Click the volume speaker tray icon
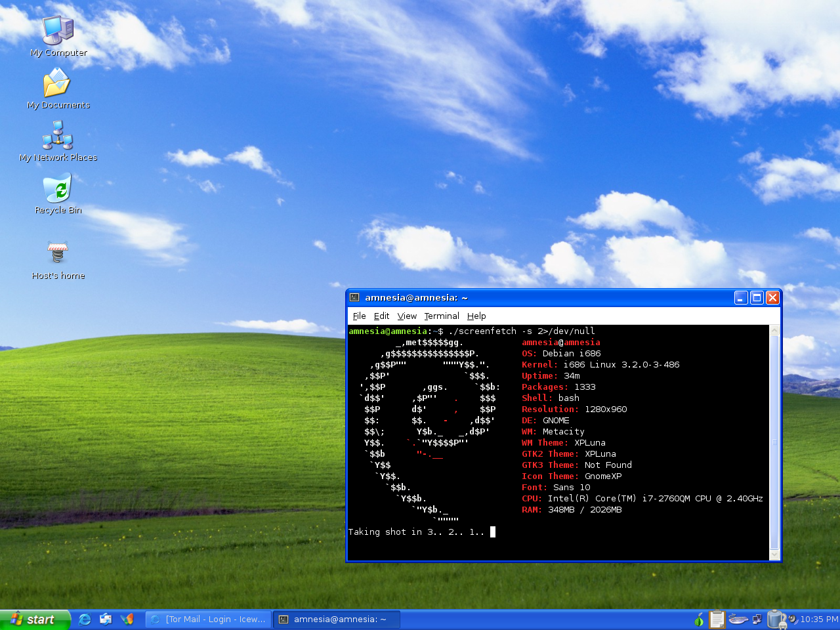 tap(793, 619)
